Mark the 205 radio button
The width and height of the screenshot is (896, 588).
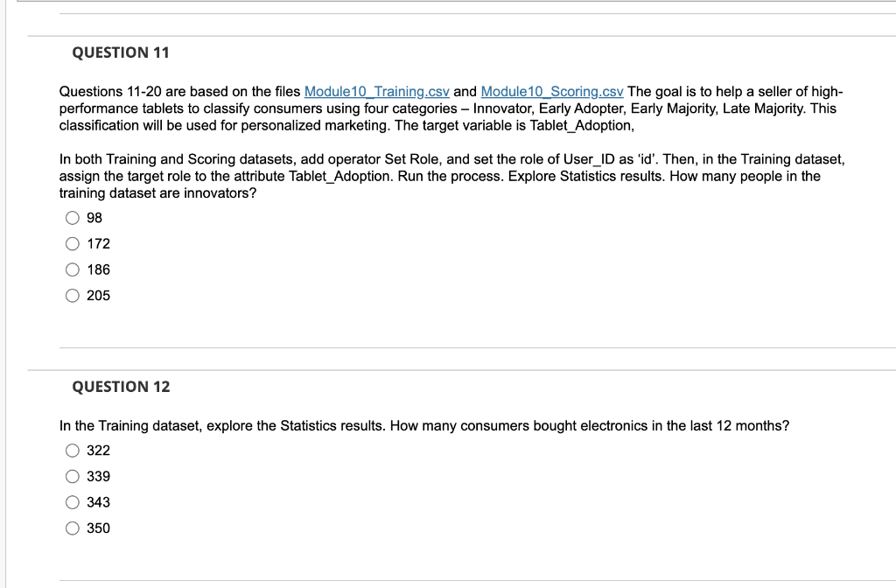pyautogui.click(x=72, y=296)
